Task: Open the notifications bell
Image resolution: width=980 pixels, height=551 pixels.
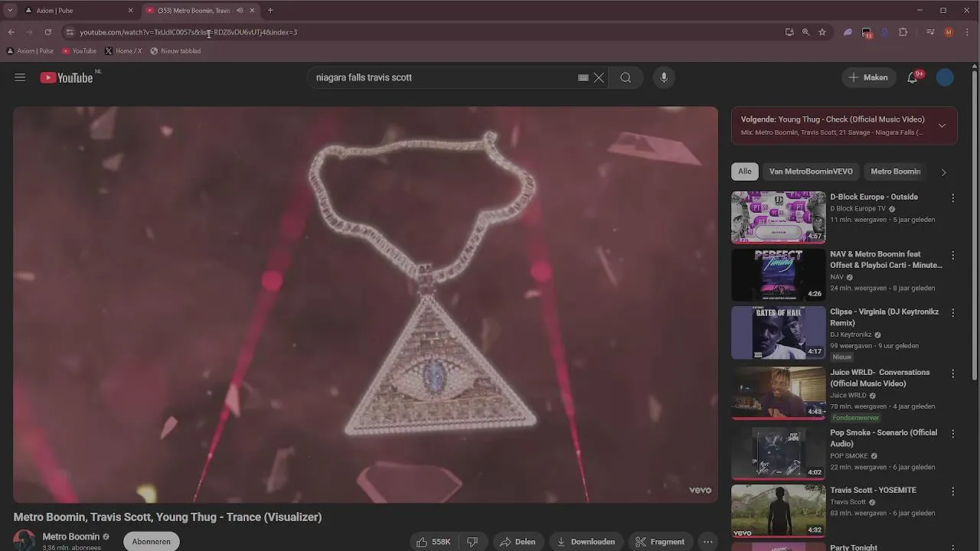Action: [x=913, y=77]
